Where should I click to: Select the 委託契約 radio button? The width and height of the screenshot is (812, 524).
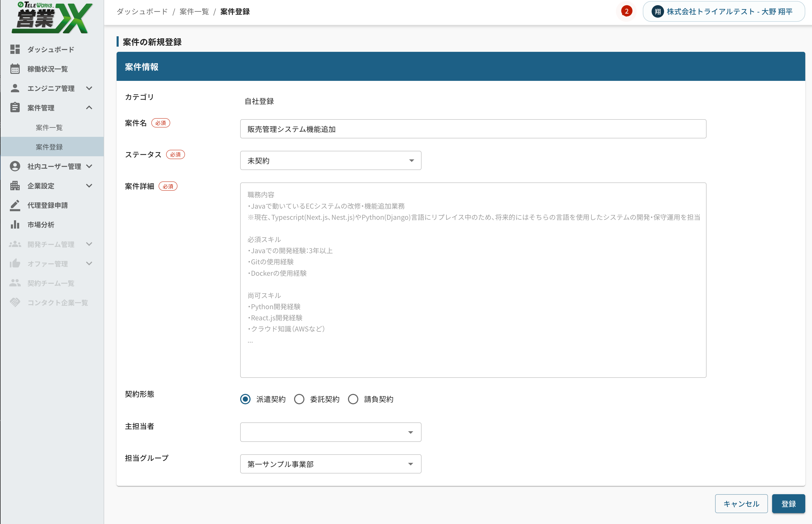coord(299,399)
